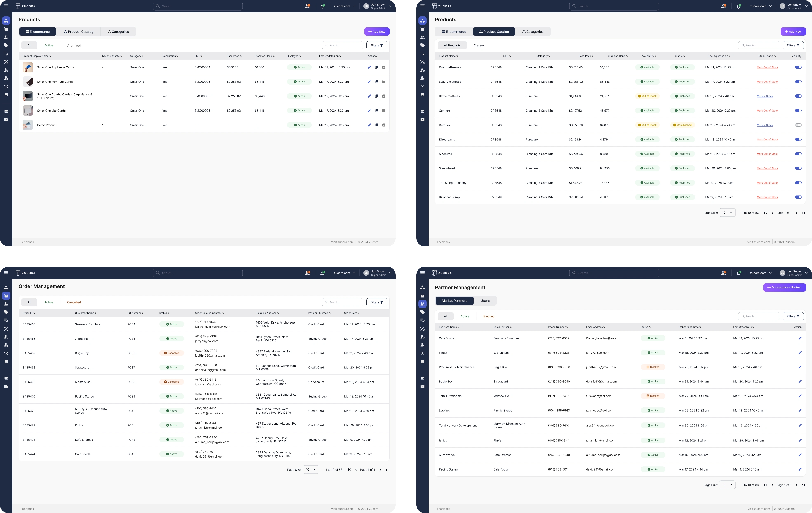Open Page Size dropdown in Product Catalog
The height and width of the screenshot is (513, 812).
tap(727, 213)
